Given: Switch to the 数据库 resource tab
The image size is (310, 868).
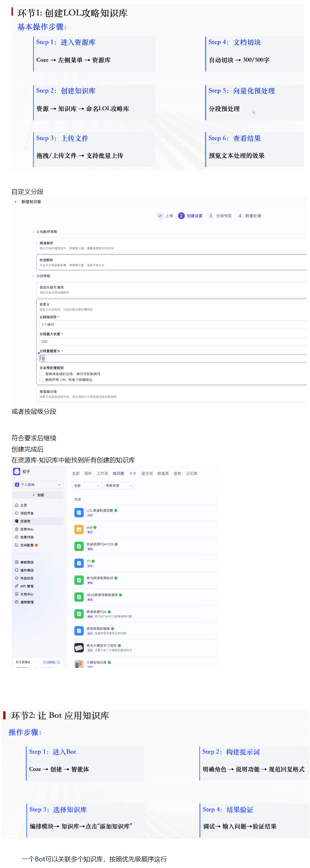Looking at the screenshot, I should click(x=163, y=473).
